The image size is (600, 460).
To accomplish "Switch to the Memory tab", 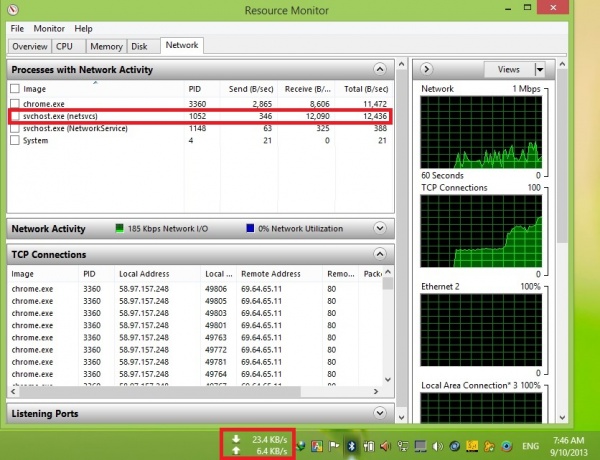I will tap(106, 46).
